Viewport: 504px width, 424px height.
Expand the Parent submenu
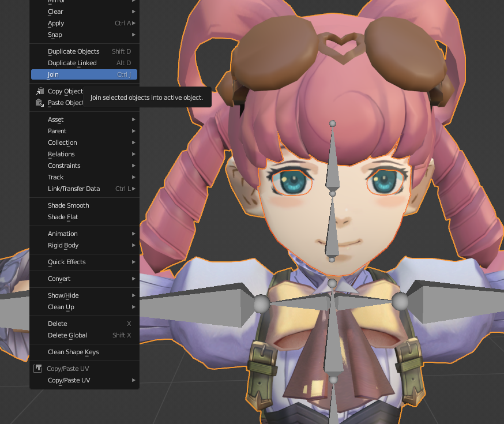coord(84,131)
